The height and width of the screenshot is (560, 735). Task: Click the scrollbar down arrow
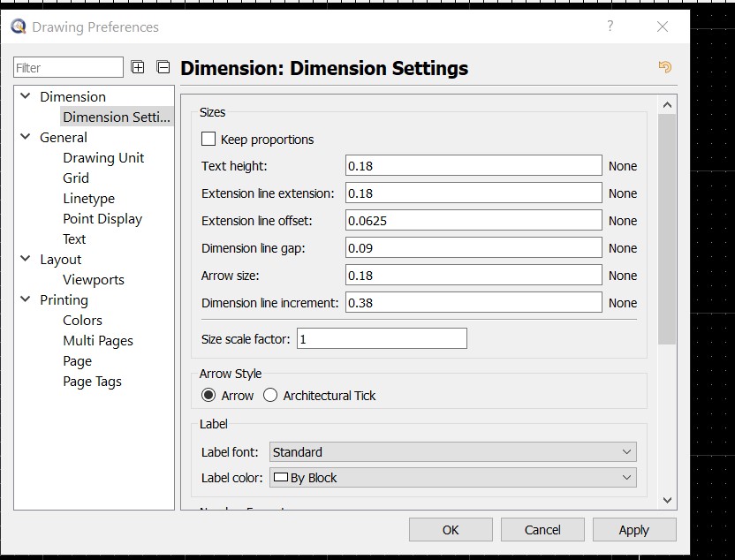(x=667, y=500)
